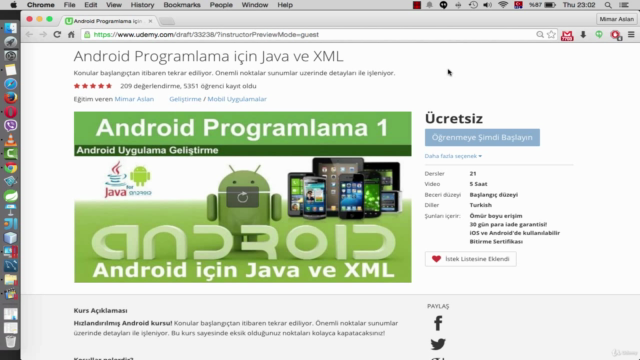640x360 pixels.
Task: Open Mobil Uygulamalar category link
Action: (237, 99)
